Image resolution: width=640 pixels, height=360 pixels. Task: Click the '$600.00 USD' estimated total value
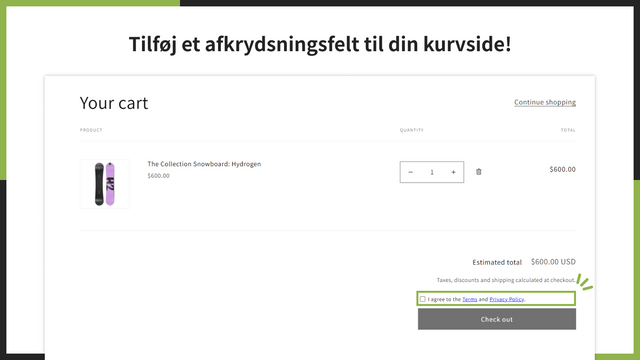[x=553, y=262]
